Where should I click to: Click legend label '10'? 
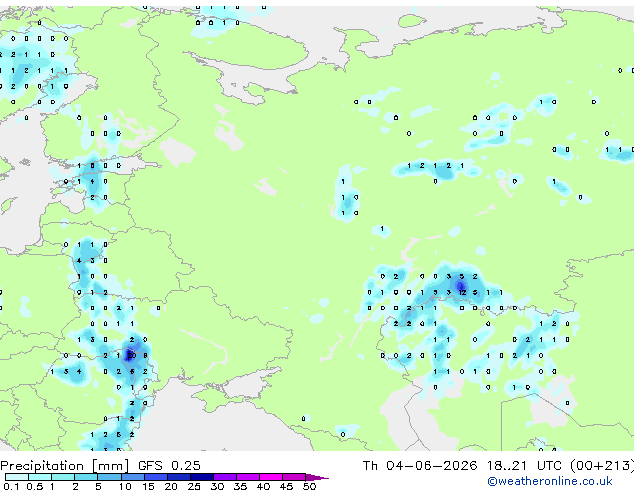point(125,486)
